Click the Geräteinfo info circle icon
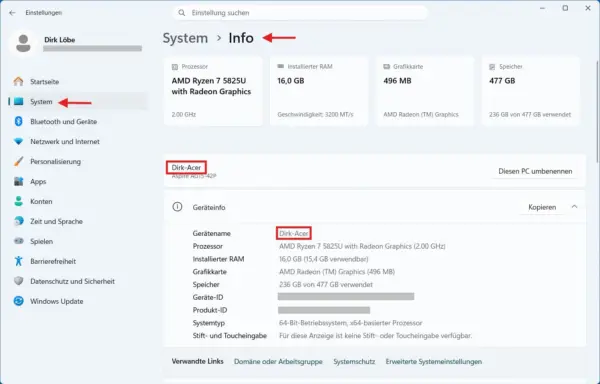Image resolution: width=600 pixels, height=384 pixels. [x=177, y=207]
